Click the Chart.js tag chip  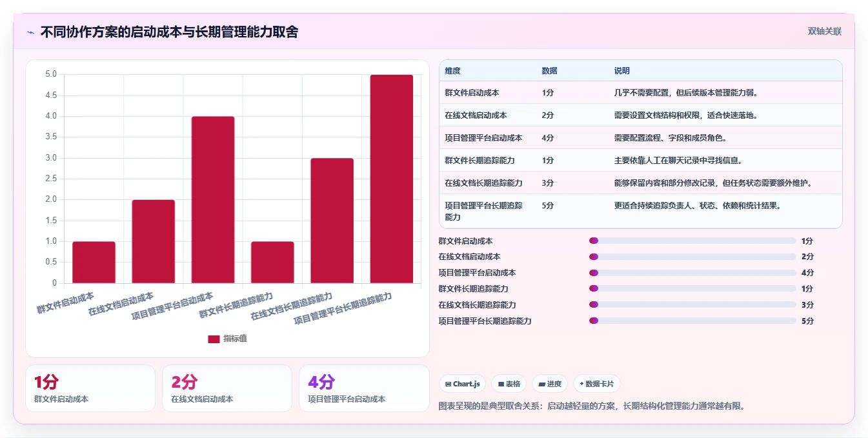coord(463,384)
